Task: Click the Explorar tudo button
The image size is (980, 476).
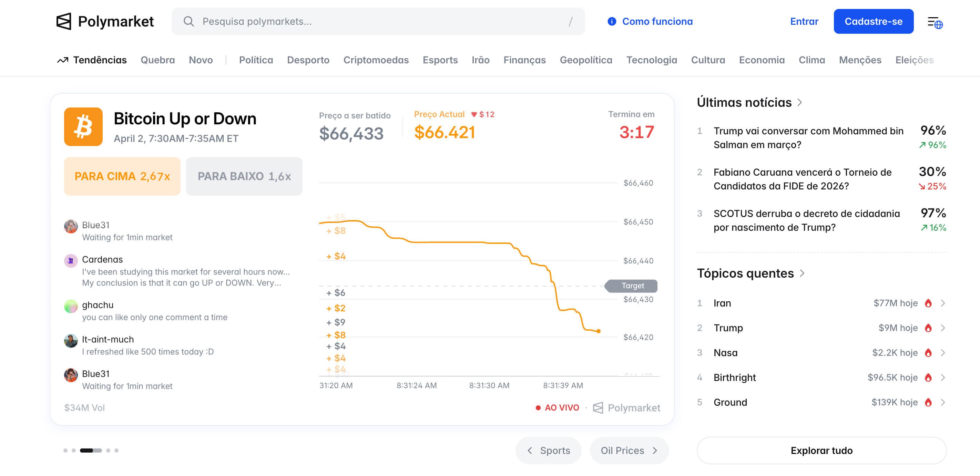Action: point(821,451)
